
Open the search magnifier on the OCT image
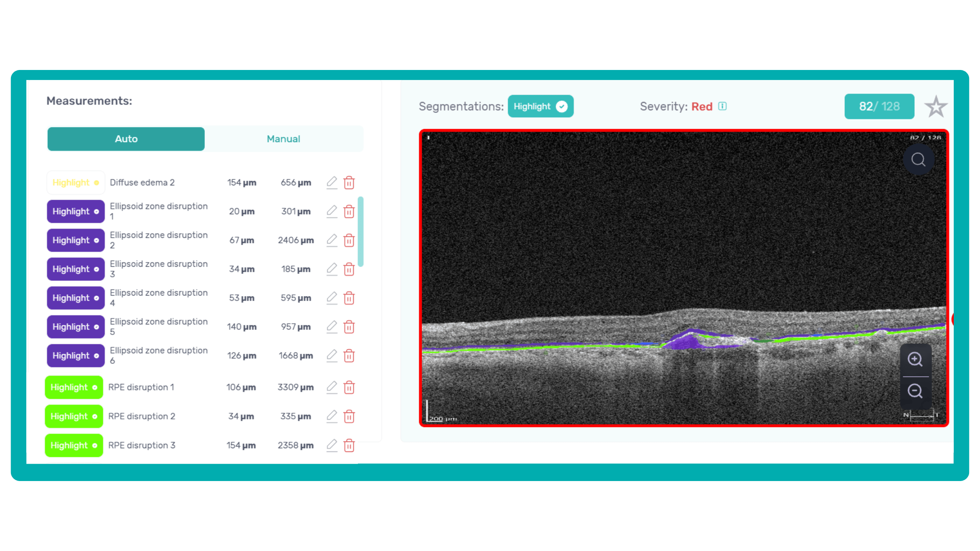coord(918,159)
